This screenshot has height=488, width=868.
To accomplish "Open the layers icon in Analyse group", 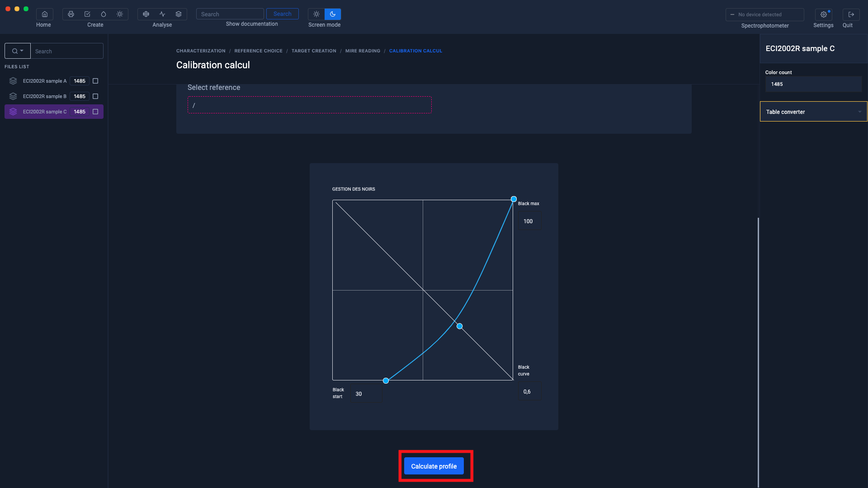I will tap(179, 14).
